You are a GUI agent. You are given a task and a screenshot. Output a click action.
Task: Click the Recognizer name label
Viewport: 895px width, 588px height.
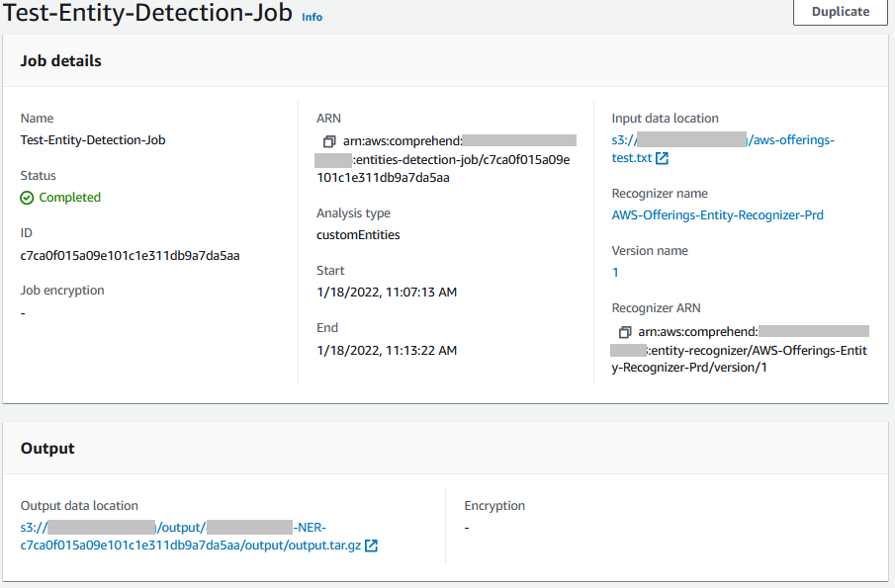pos(660,194)
